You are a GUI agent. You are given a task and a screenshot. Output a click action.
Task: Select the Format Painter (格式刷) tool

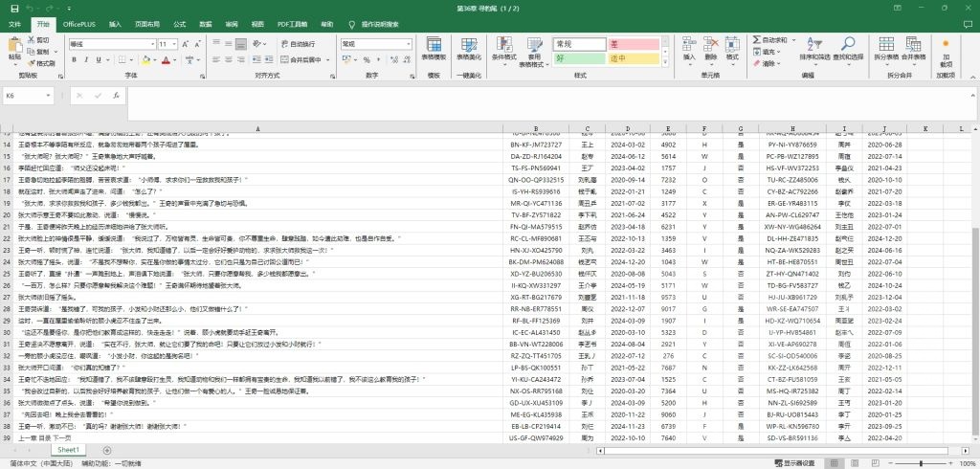tap(42, 63)
